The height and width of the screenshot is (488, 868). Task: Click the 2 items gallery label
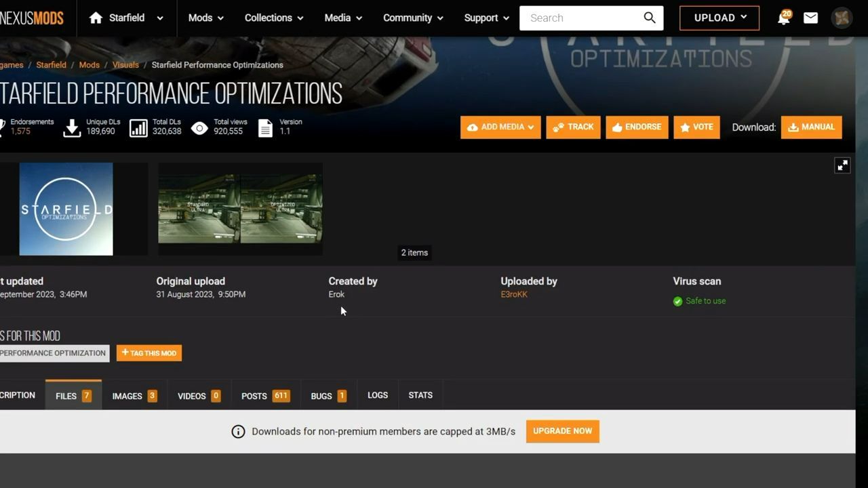pos(414,253)
